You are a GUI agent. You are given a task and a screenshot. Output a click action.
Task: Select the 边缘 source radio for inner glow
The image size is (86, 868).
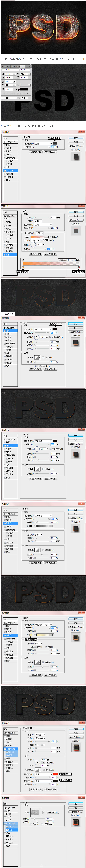[46, 647]
